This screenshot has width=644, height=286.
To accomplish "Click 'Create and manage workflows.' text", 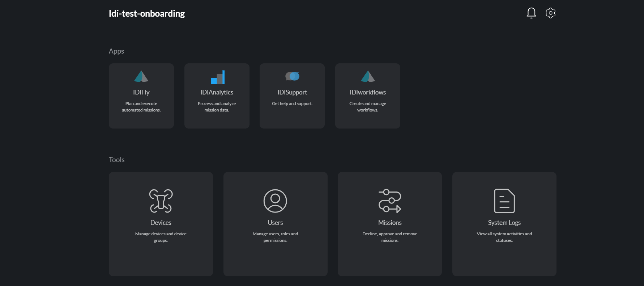I will (368, 107).
